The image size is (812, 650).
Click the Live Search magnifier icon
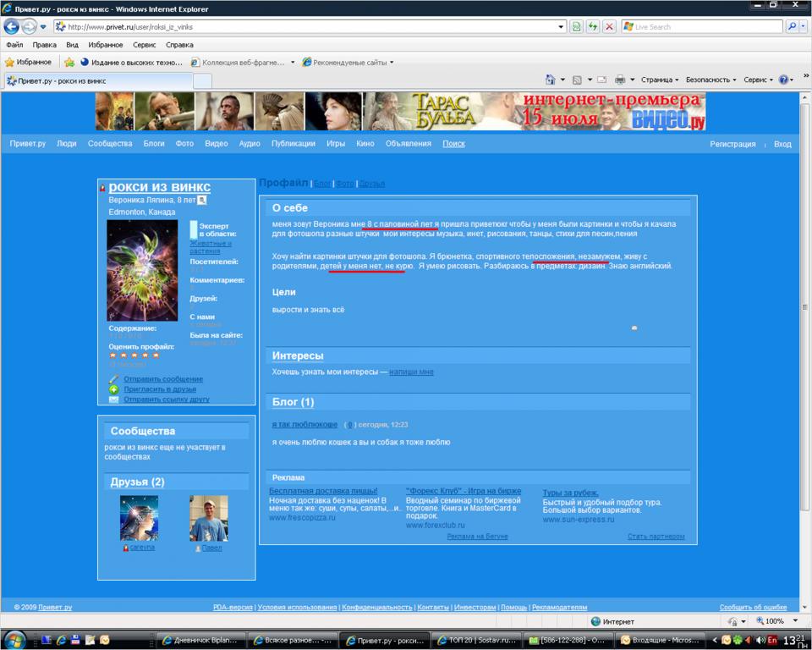pyautogui.click(x=793, y=27)
